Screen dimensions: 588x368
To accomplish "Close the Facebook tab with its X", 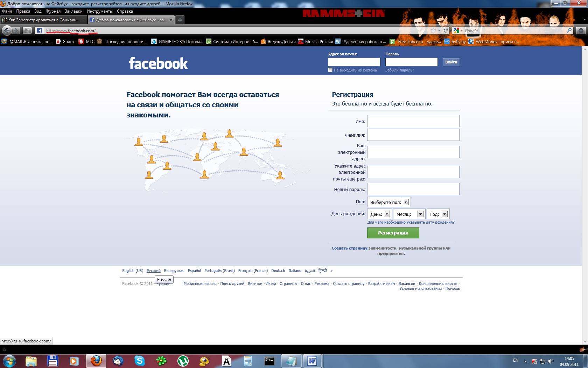I will [171, 20].
